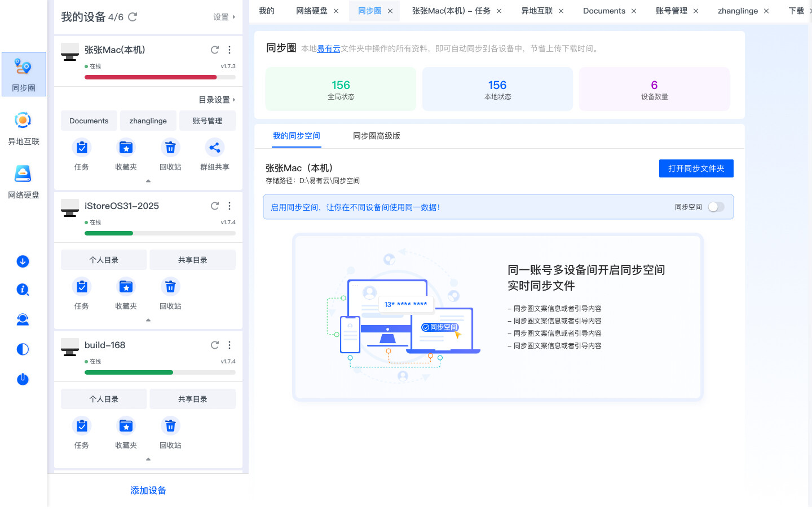Click the power icon in sidebar
This screenshot has height=529, width=812.
[23, 379]
